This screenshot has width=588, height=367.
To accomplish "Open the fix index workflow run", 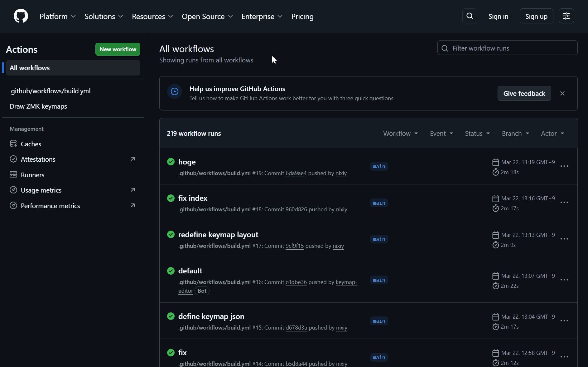I will (193, 198).
